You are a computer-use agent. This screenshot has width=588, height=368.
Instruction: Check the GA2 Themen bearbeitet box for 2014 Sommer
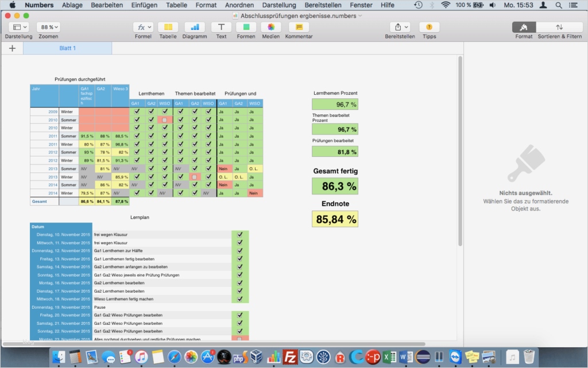(x=194, y=185)
